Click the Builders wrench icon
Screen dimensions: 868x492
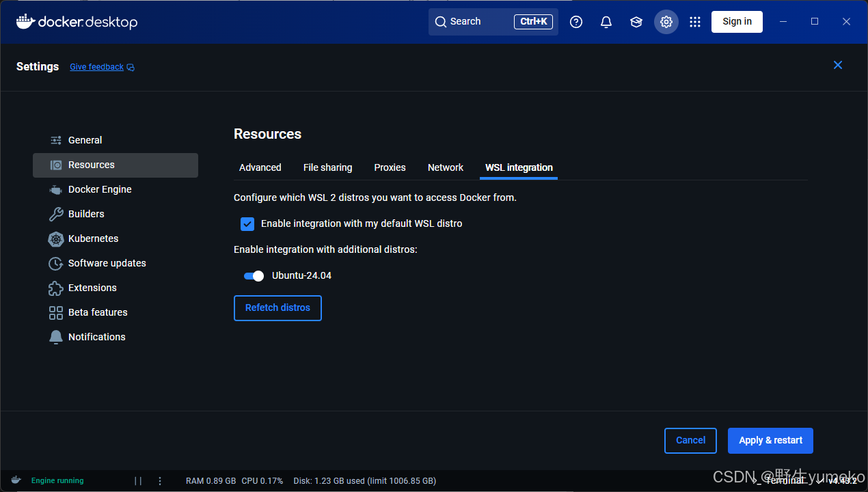pos(56,214)
